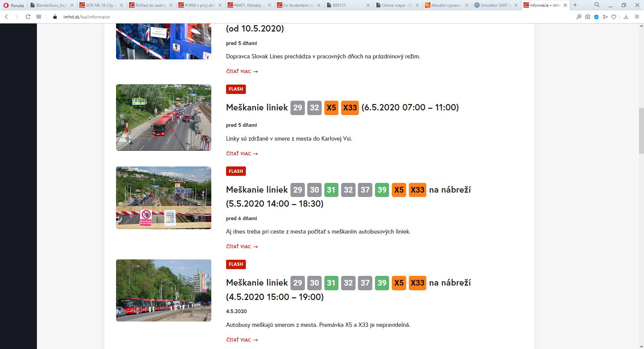This screenshot has height=349, width=644.
Task: Click the send to My Flow arrow icon
Action: pyautogui.click(x=605, y=17)
